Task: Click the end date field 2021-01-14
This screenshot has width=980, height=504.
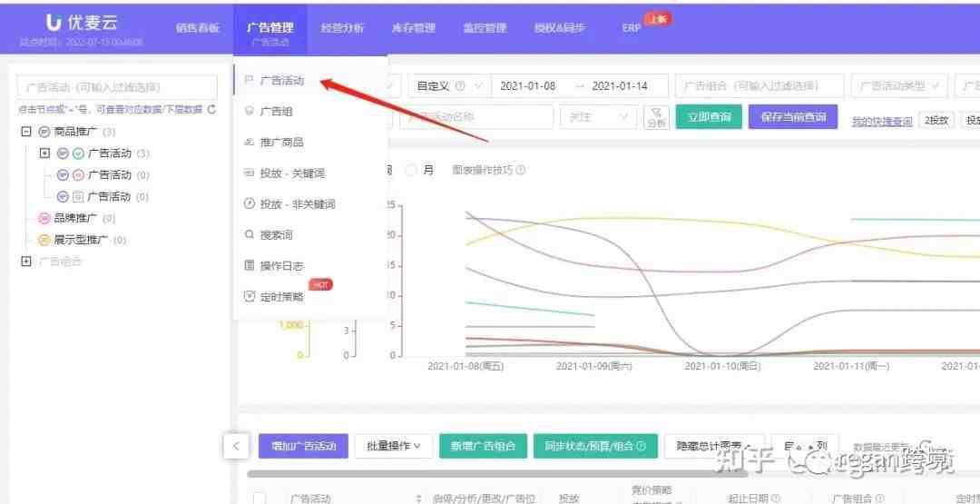Action: [x=620, y=85]
